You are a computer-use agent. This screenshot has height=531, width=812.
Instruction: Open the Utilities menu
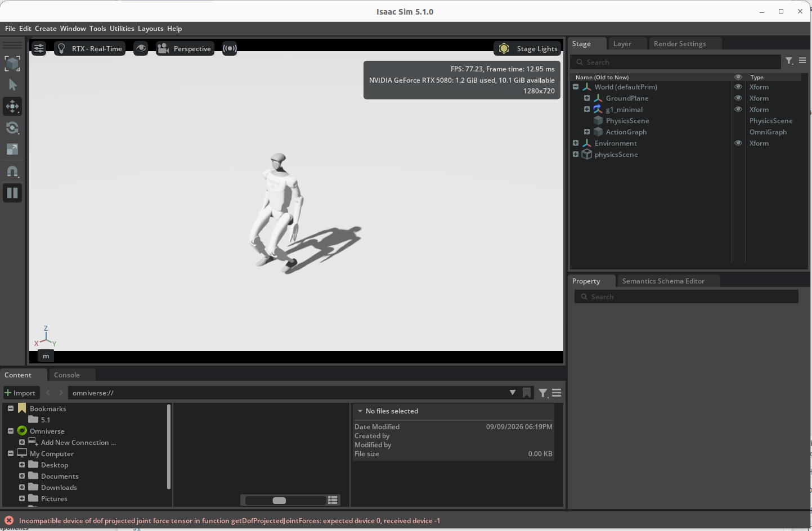[x=122, y=29]
